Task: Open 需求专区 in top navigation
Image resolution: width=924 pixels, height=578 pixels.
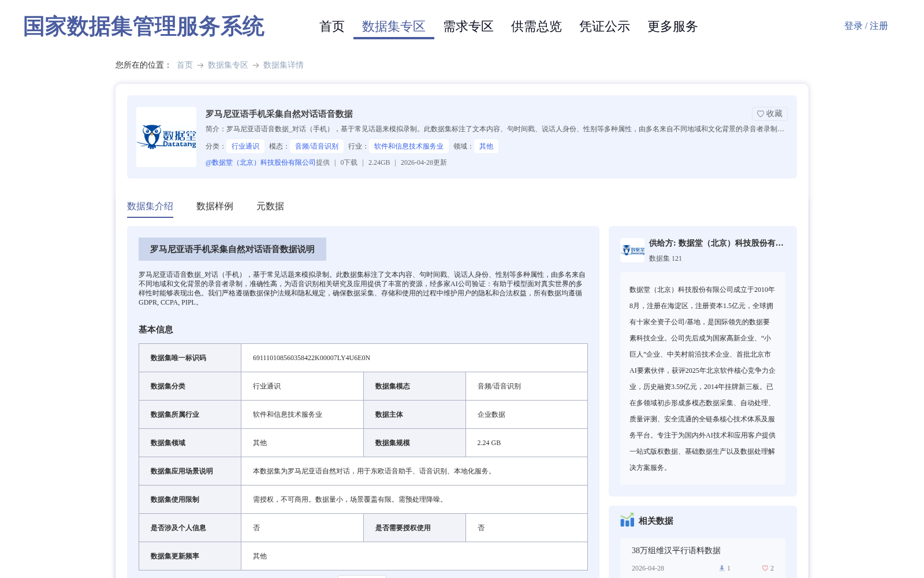Action: pyautogui.click(x=468, y=27)
